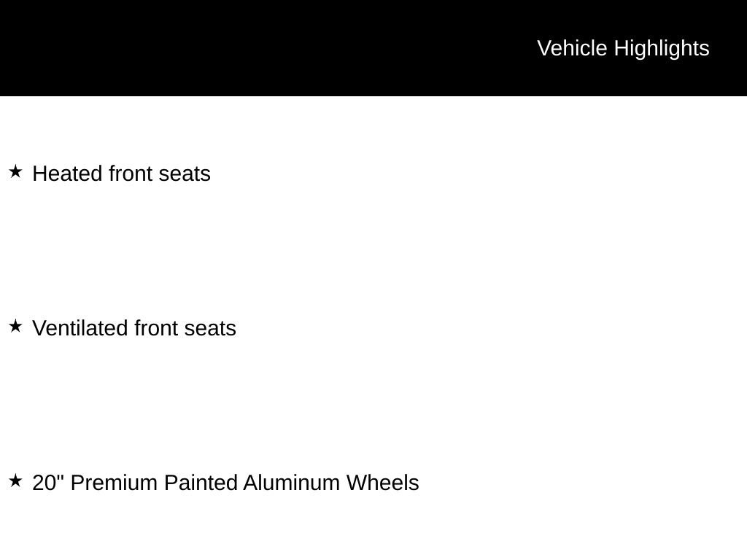Click the word seats in the Ventilated item

click(211, 329)
